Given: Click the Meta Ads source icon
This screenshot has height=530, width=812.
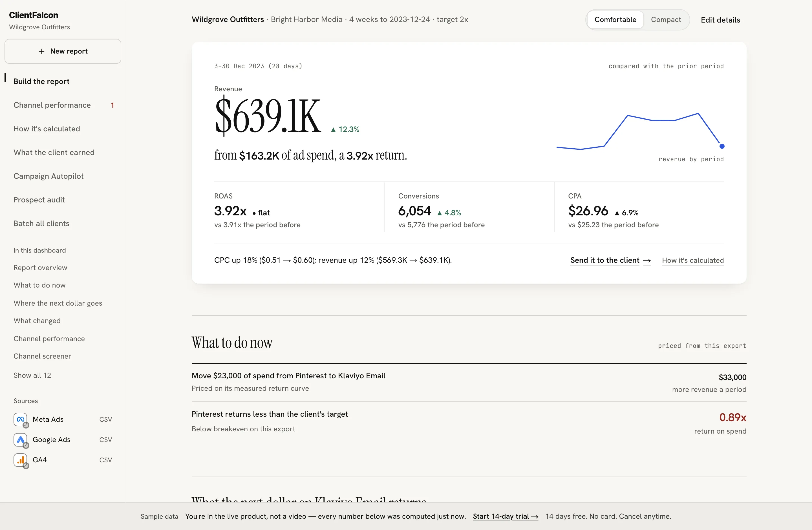Looking at the screenshot, I should coord(21,419).
